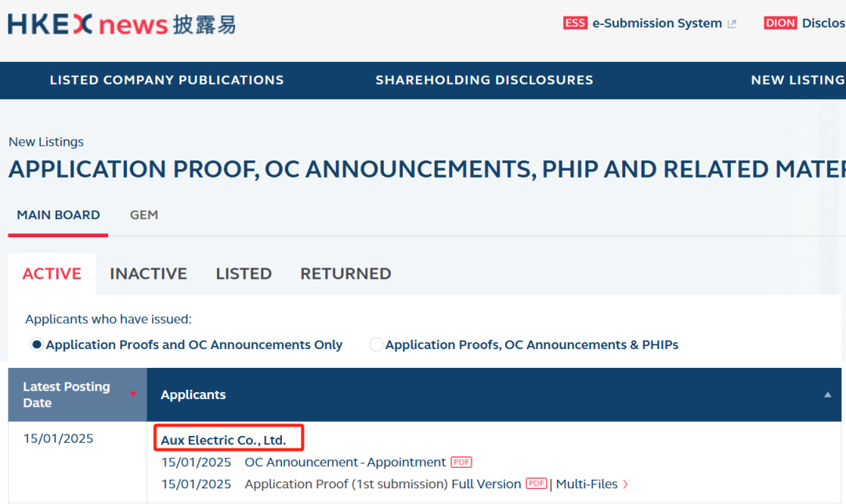846x504 pixels.
Task: Click the Applicants column header text
Action: [x=193, y=394]
